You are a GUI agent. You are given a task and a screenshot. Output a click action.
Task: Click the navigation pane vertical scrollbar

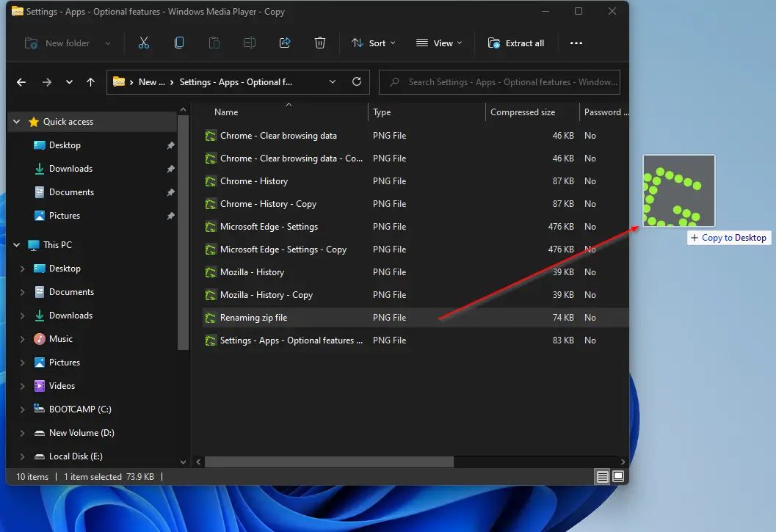pyautogui.click(x=183, y=233)
